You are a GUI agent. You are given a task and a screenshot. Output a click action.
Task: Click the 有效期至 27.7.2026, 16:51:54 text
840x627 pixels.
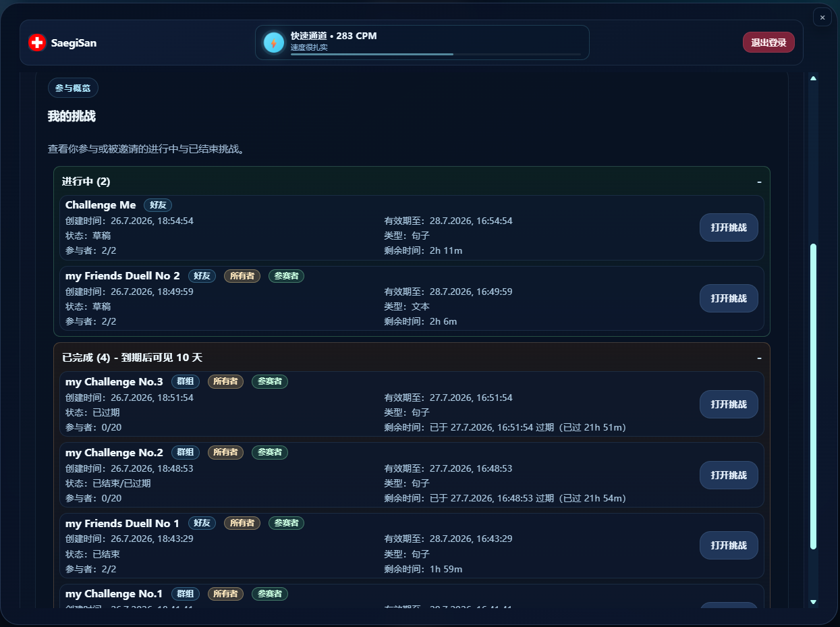[x=448, y=398]
